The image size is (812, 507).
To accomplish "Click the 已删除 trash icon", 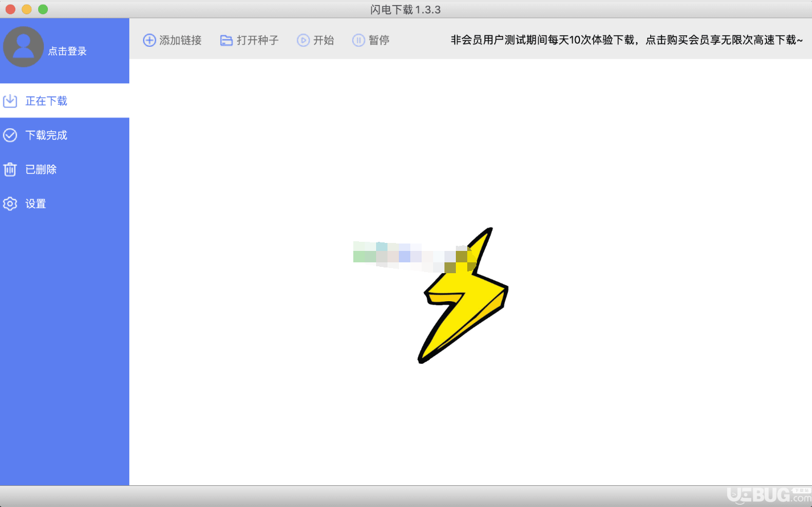I will click(10, 169).
